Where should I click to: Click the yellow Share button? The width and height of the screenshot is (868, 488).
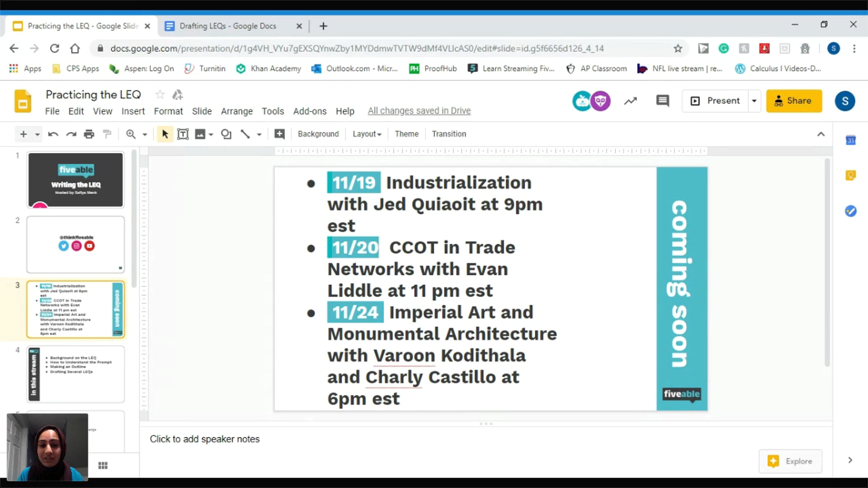coord(794,101)
